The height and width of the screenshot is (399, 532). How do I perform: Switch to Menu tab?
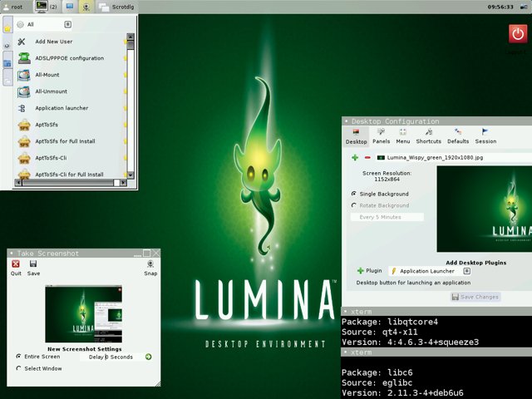(402, 136)
